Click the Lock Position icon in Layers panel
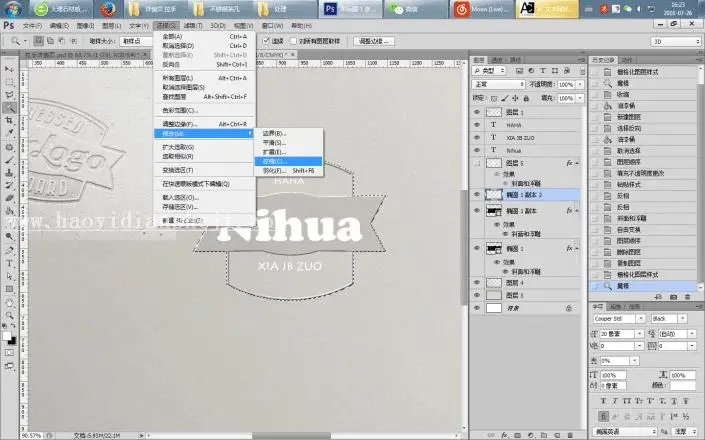The width and height of the screenshot is (705, 440). (x=515, y=98)
